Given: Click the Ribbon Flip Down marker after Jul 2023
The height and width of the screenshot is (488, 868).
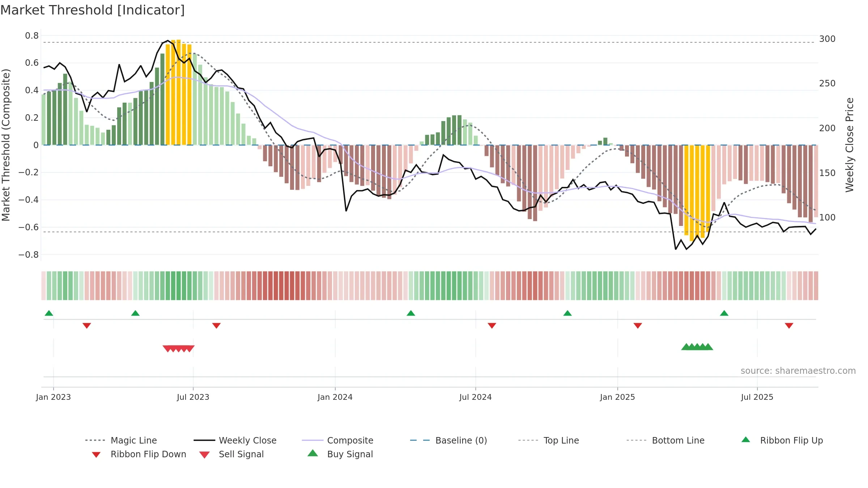Looking at the screenshot, I should coord(216,326).
